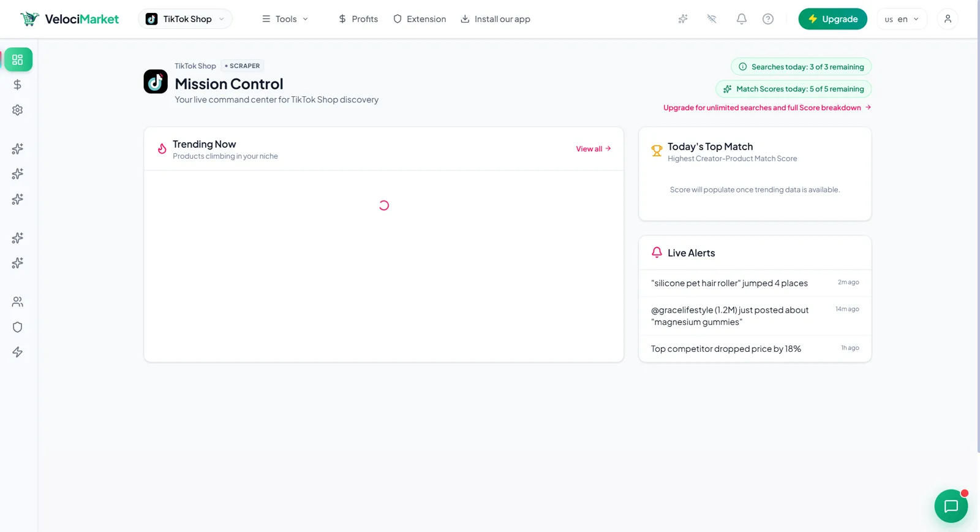The image size is (980, 532).
Task: Click the bell icon beside Live Alerts
Action: [x=657, y=253]
